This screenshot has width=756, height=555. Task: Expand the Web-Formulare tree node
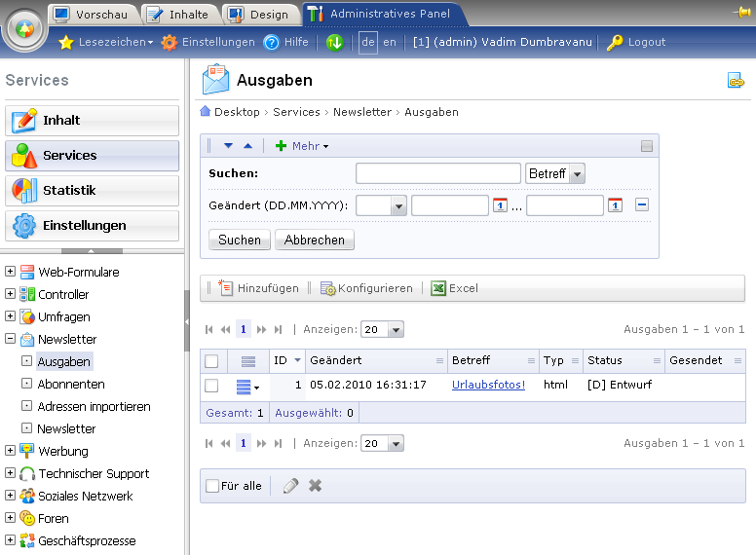(x=11, y=272)
